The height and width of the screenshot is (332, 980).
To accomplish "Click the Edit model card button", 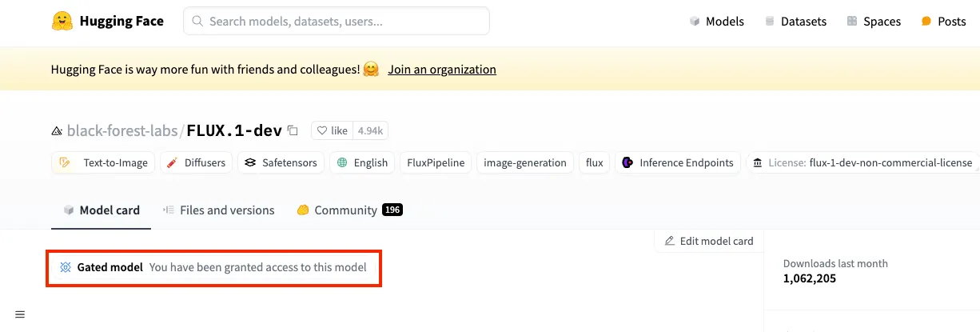I will (708, 241).
